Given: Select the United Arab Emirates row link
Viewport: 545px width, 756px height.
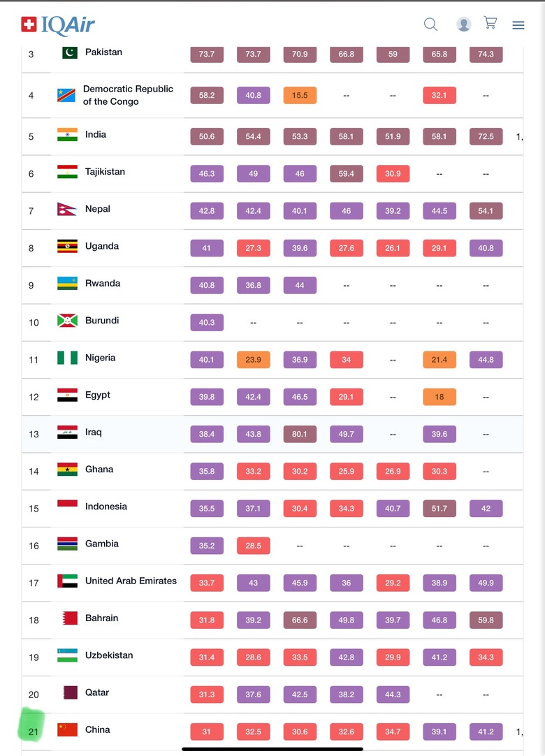Looking at the screenshot, I should 131,581.
